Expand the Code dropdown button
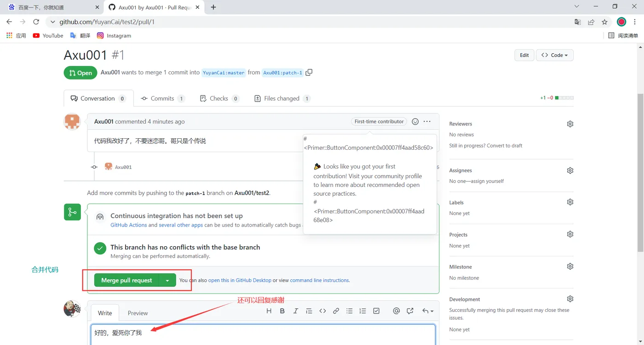Image resolution: width=644 pixels, height=345 pixels. click(555, 55)
